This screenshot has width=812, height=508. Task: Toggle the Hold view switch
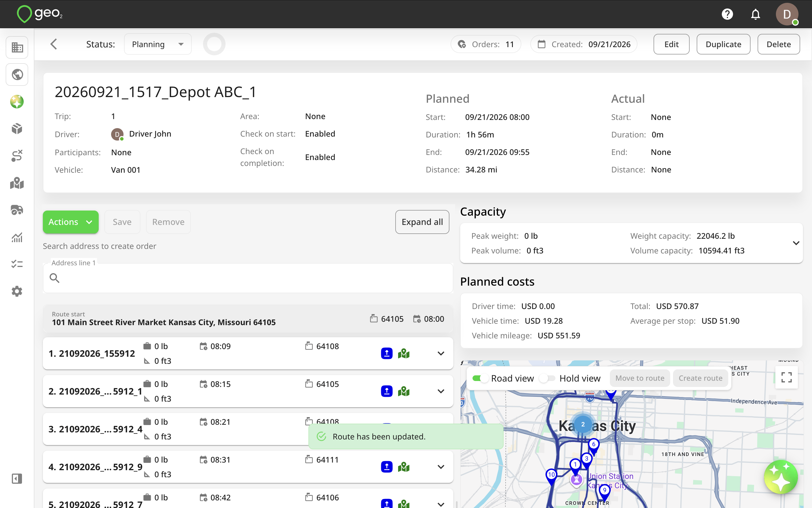pos(547,378)
